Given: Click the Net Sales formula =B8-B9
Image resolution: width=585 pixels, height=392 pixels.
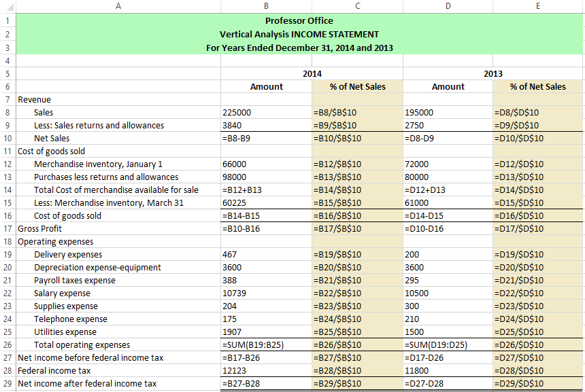Looking at the screenshot, I should coord(267,138).
